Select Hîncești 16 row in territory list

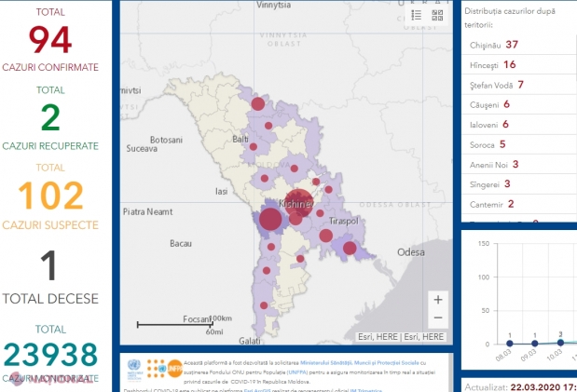pyautogui.click(x=519, y=65)
